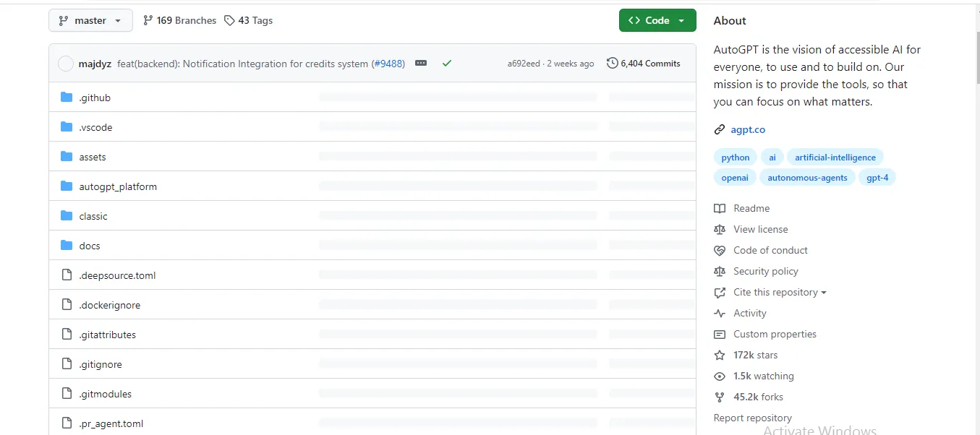
Task: View commit status green checkmark
Action: pyautogui.click(x=447, y=64)
